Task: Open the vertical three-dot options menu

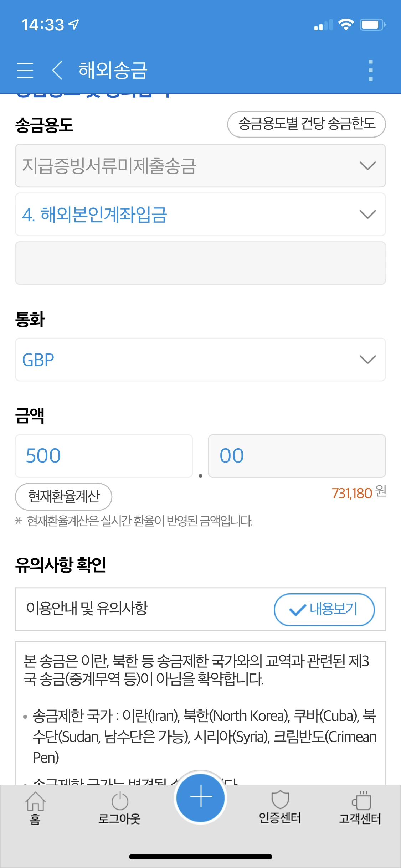Action: pos(371,70)
